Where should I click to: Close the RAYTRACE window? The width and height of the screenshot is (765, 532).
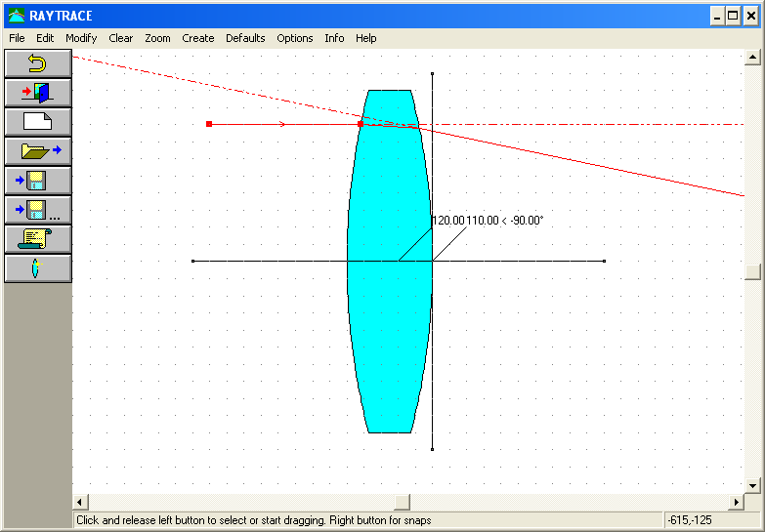(750, 16)
